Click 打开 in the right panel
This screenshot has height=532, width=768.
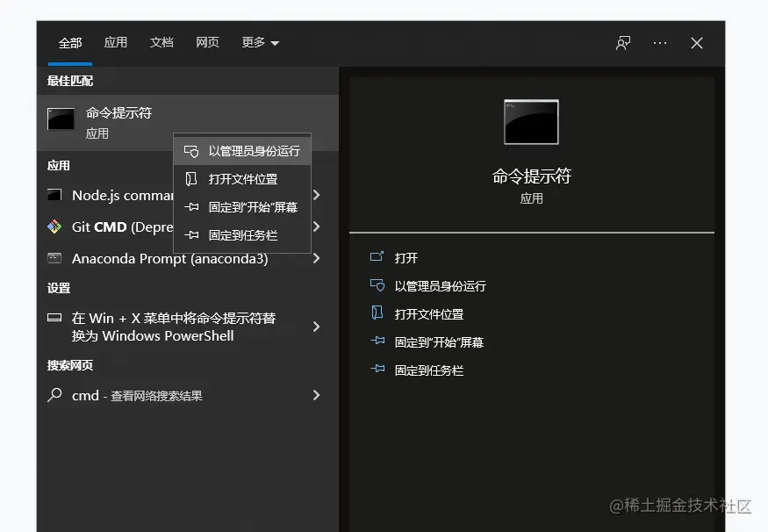(406, 258)
